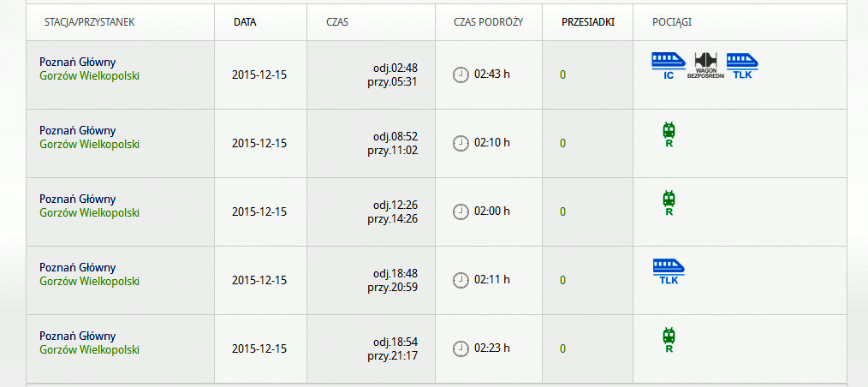
Task: Click the green R train icon for 08:52
Action: [669, 134]
